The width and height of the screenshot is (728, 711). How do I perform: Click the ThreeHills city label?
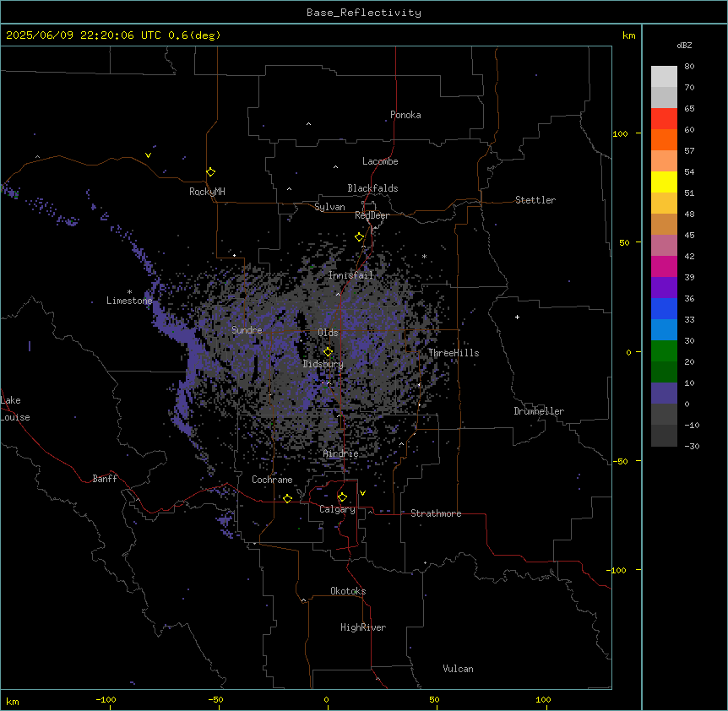point(454,353)
